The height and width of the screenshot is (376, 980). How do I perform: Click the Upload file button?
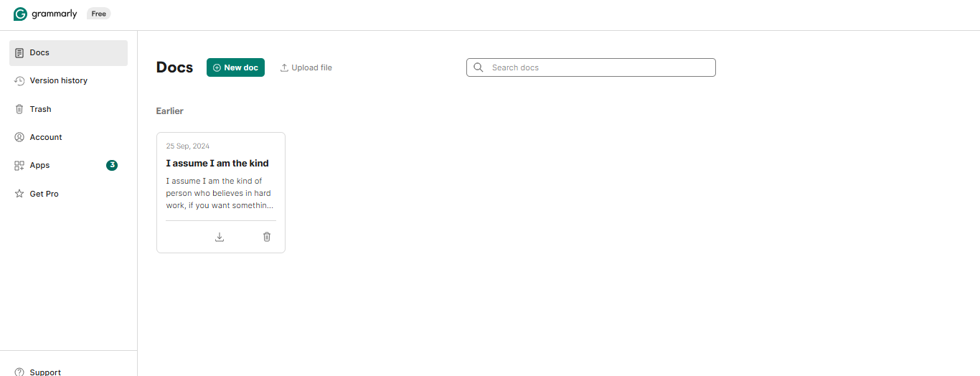click(306, 67)
